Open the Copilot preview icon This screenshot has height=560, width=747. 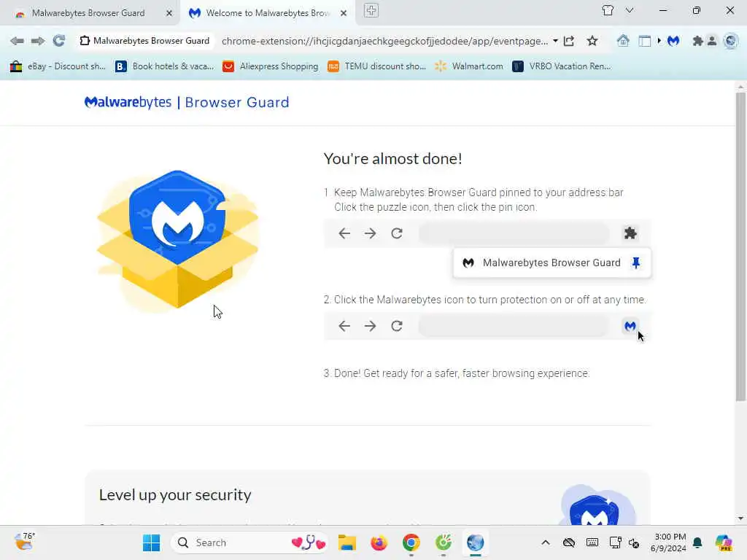pyautogui.click(x=723, y=542)
